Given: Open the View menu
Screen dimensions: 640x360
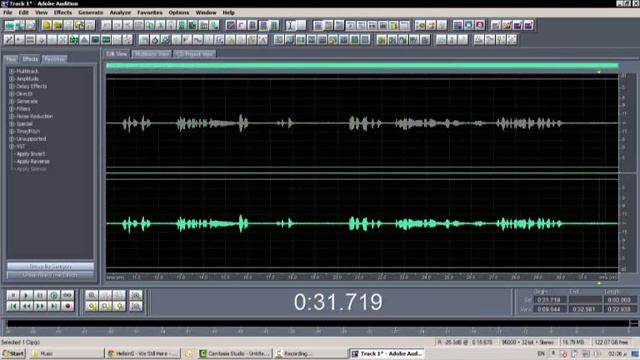Looking at the screenshot, I should [x=41, y=12].
